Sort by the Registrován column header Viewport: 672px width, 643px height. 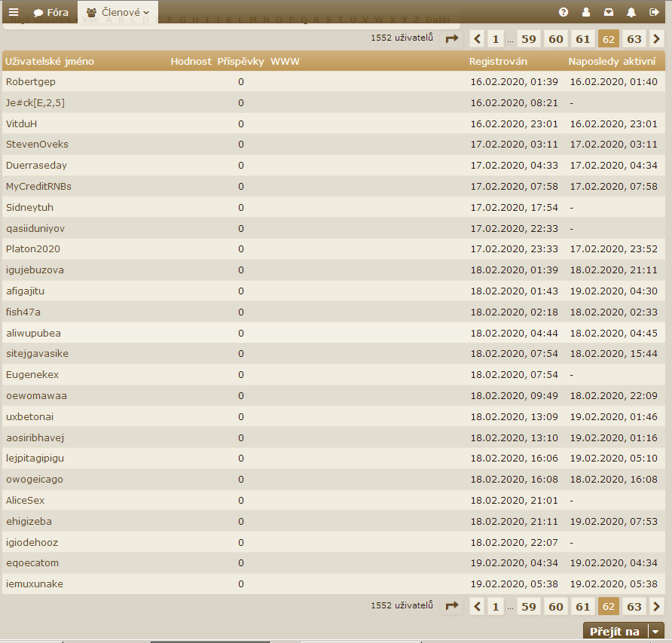tap(498, 61)
